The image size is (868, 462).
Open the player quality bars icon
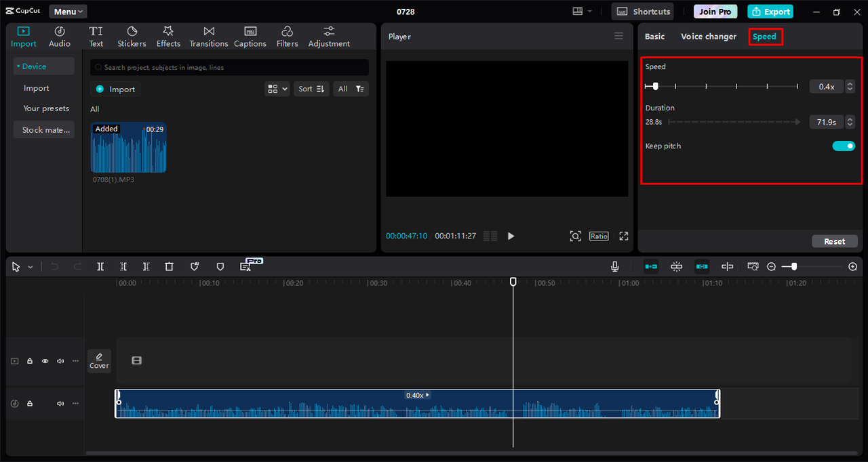pos(490,236)
